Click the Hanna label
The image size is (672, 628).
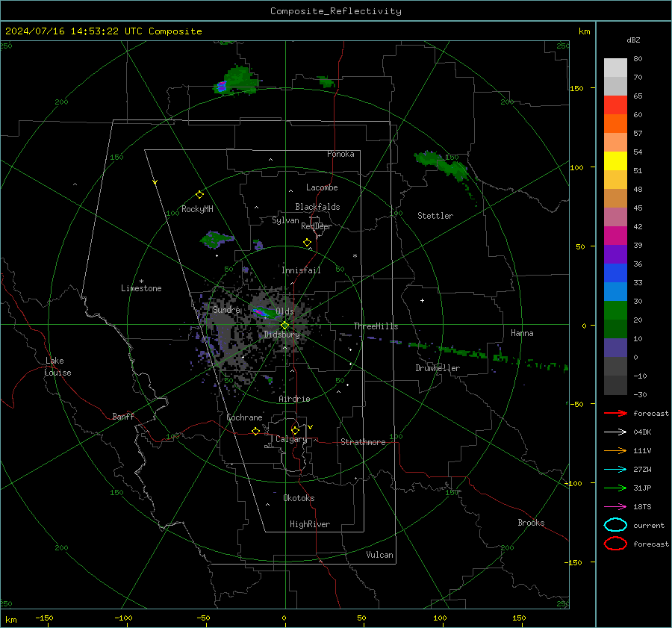[x=522, y=333]
